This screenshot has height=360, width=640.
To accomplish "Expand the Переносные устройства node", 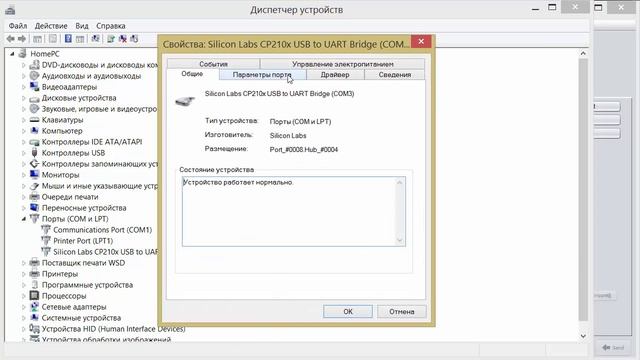I will coord(24,208).
